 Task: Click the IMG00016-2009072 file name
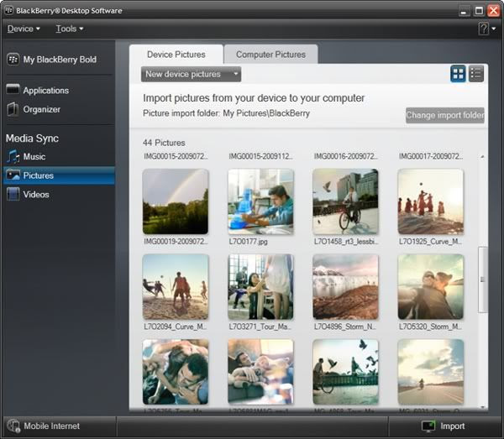coord(346,156)
